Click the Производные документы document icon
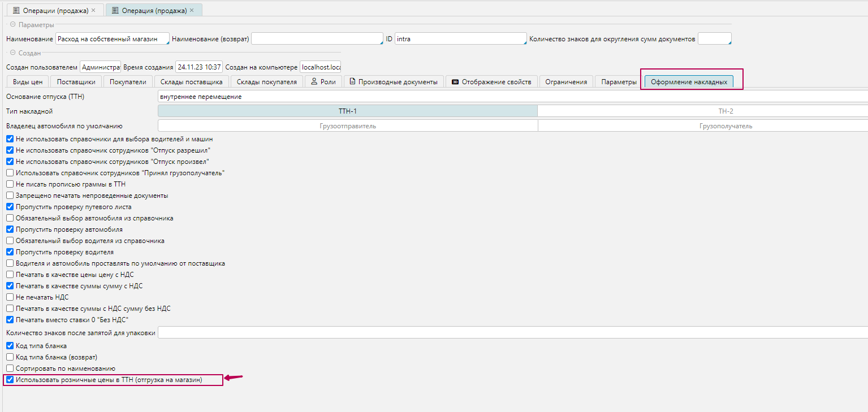Viewport: 868px width, 412px height. click(x=353, y=81)
